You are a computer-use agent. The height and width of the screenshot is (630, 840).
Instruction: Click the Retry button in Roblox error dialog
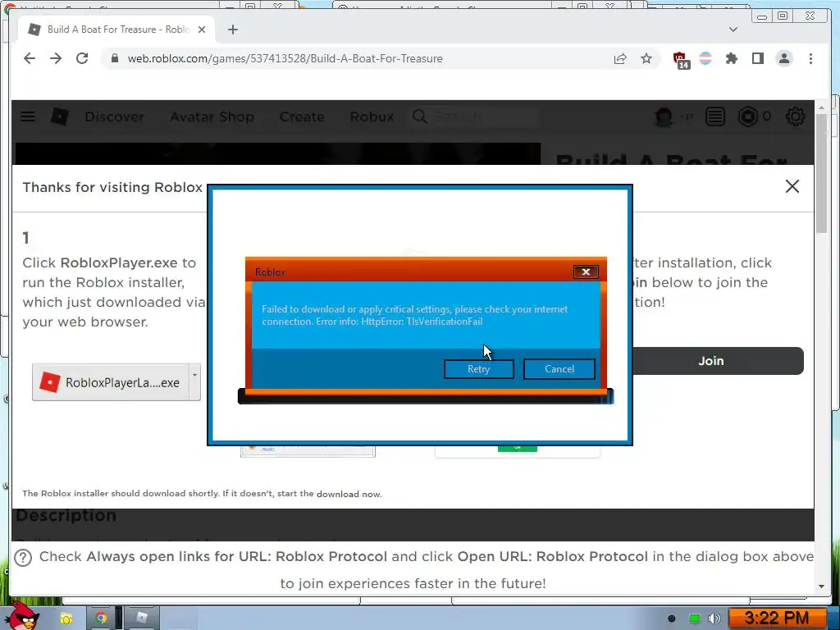tap(478, 368)
